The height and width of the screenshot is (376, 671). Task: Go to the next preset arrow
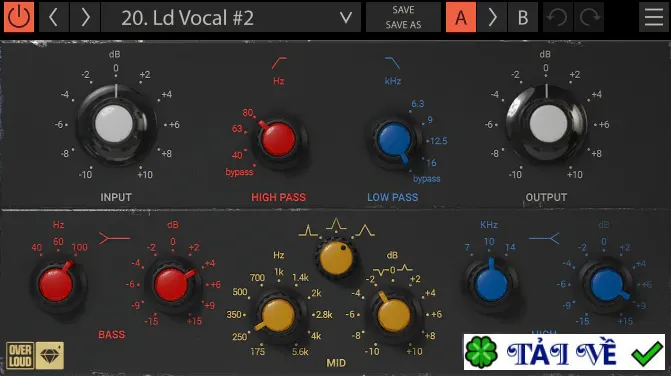(x=85, y=17)
